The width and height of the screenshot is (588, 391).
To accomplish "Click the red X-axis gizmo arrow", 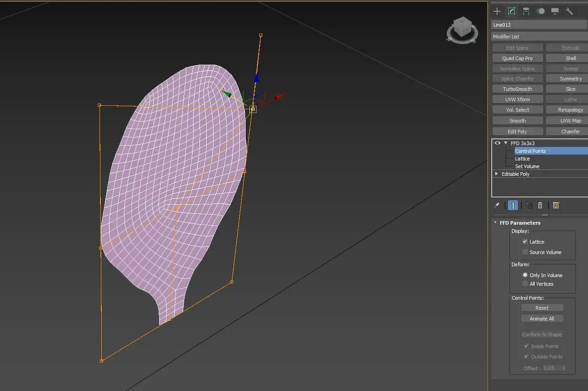I will click(x=279, y=97).
